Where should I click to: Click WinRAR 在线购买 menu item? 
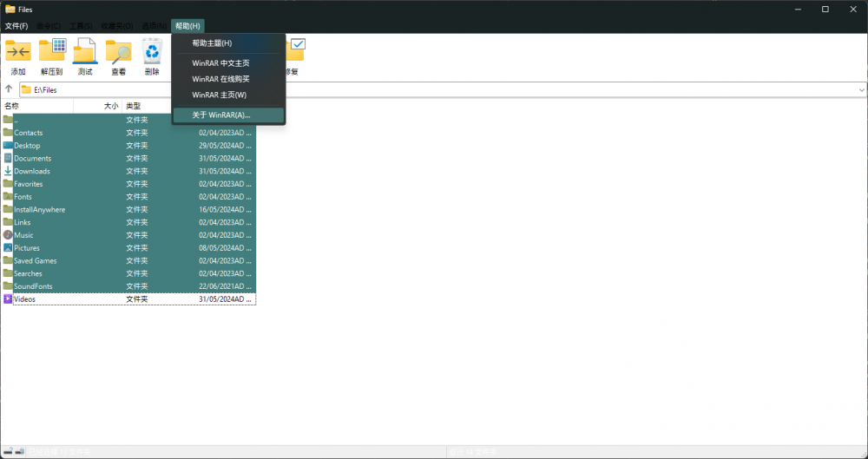[x=220, y=79]
